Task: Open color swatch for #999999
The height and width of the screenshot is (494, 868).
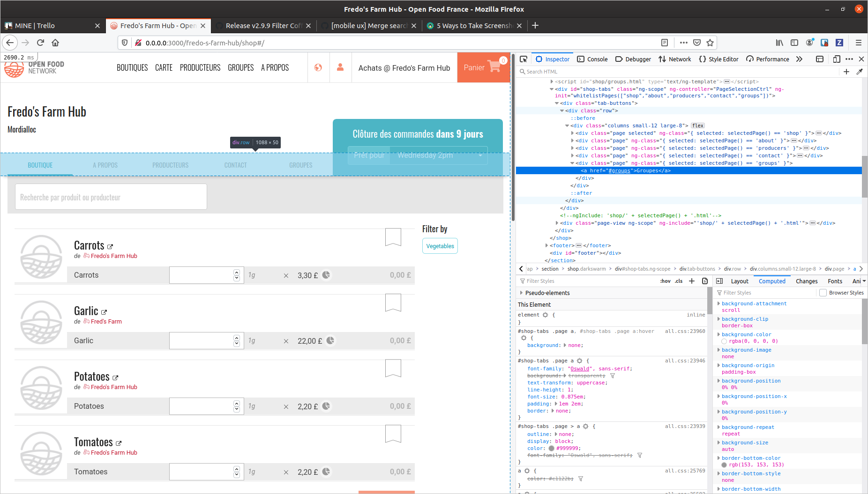Action: click(551, 449)
